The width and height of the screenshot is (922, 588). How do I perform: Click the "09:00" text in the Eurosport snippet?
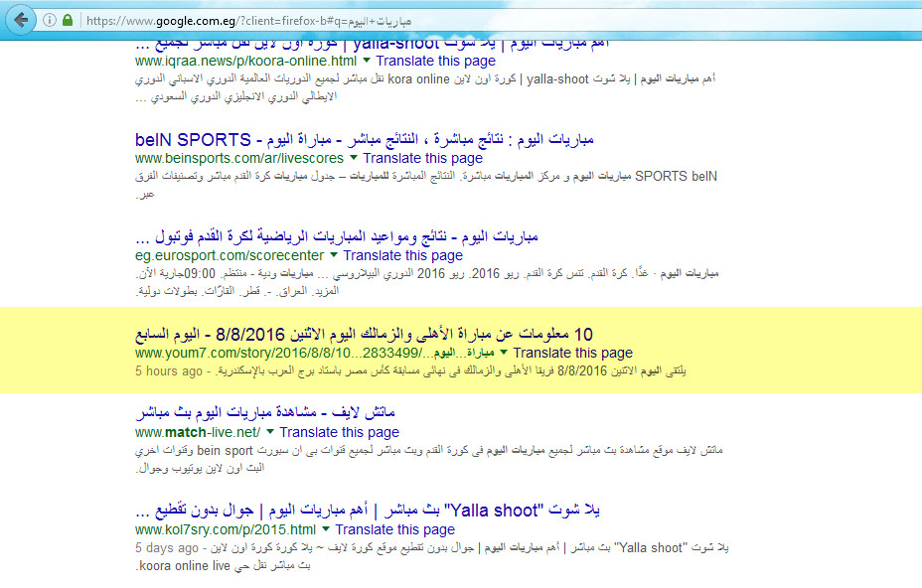200,274
